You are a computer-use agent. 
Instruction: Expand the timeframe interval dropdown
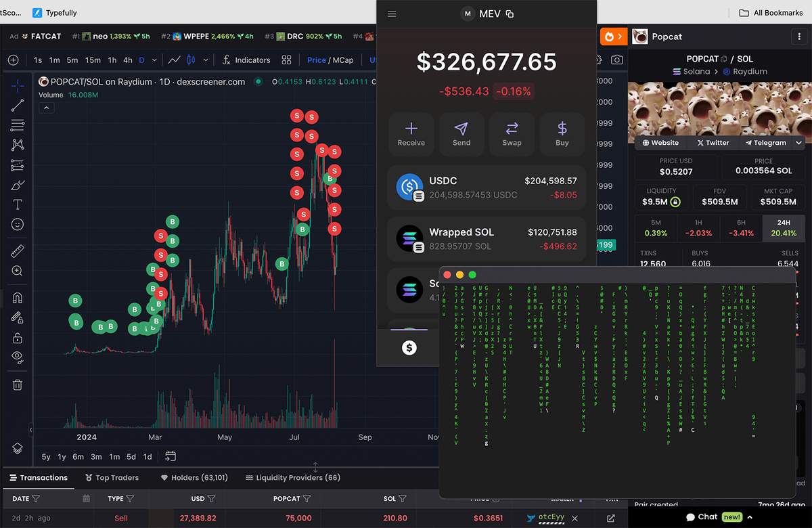click(x=154, y=60)
